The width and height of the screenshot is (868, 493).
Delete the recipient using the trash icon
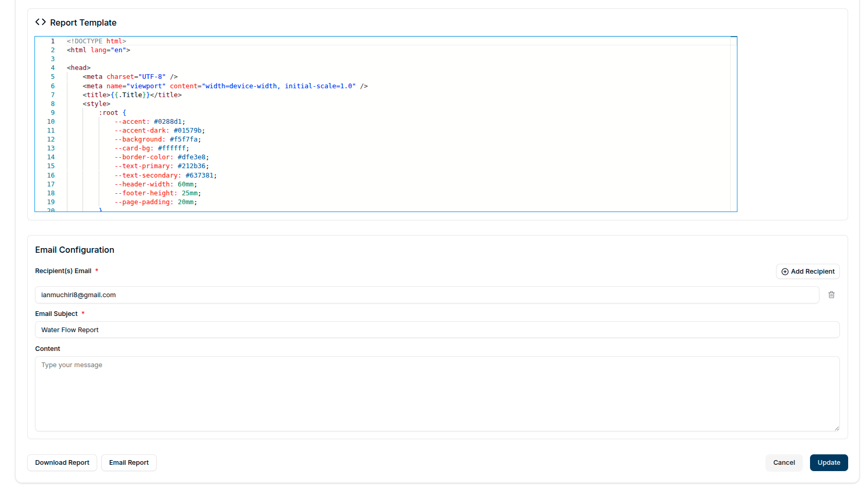click(831, 295)
